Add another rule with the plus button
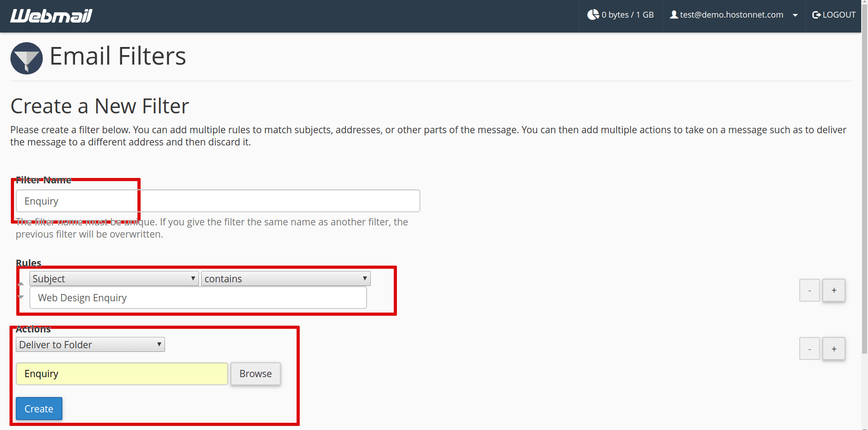 [x=834, y=290]
